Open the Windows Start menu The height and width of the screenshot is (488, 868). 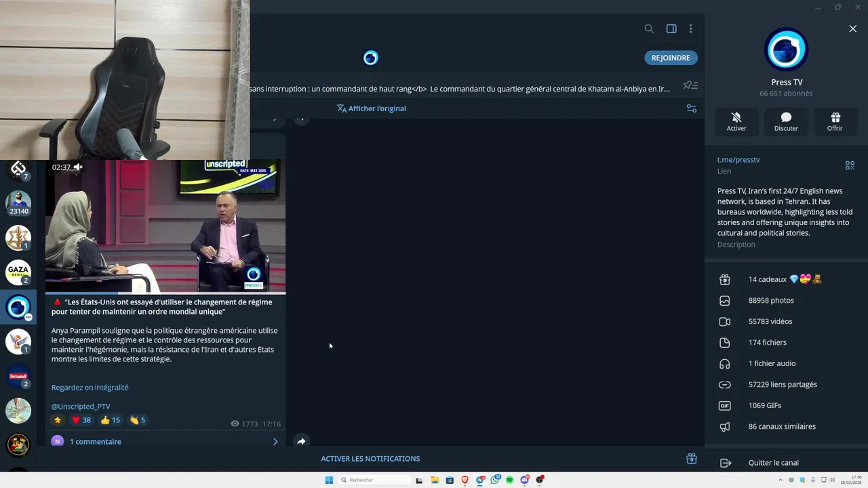pyautogui.click(x=329, y=480)
